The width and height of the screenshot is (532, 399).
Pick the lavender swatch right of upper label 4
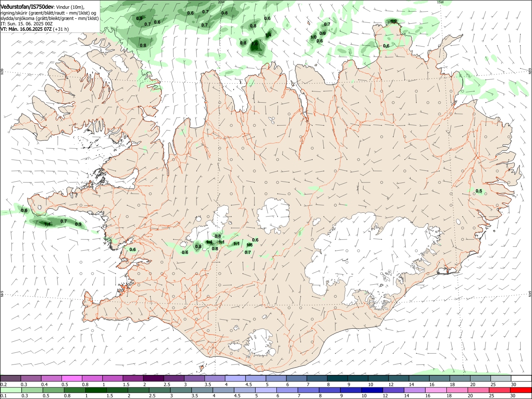235,378
